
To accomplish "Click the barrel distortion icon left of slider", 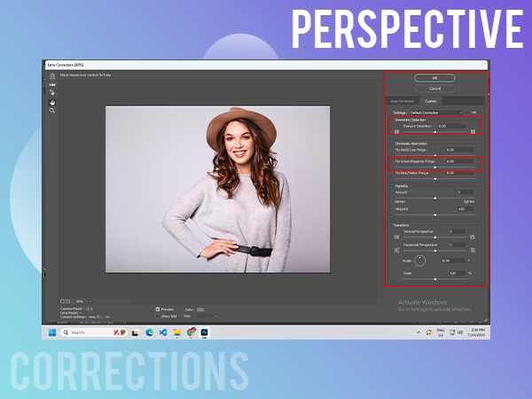I will [396, 131].
